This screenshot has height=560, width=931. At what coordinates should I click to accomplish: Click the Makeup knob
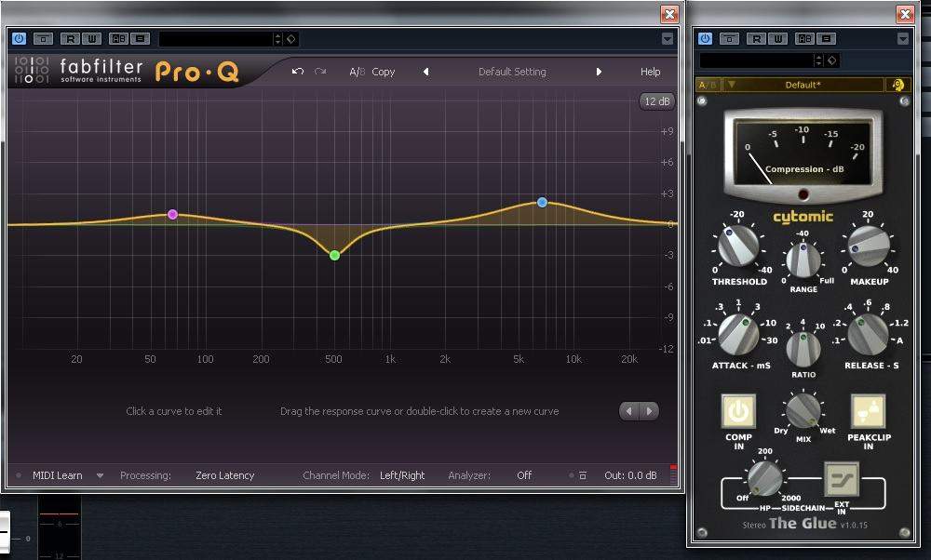pos(869,245)
